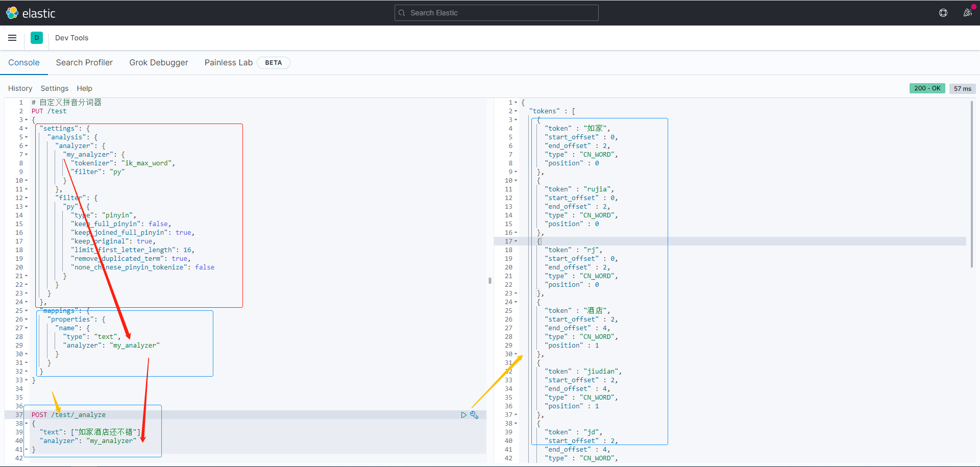Open the help menu icon
Screen dimensions: 980x467
pyautogui.click(x=943, y=13)
